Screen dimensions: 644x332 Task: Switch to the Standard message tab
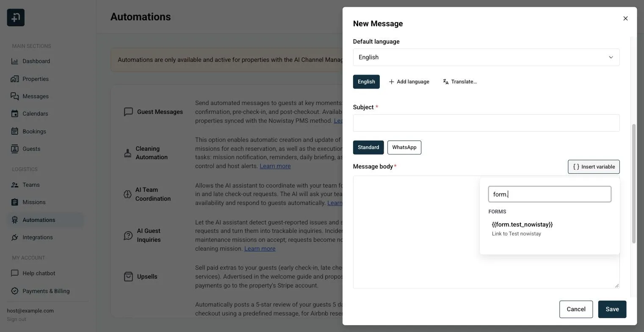tap(368, 147)
